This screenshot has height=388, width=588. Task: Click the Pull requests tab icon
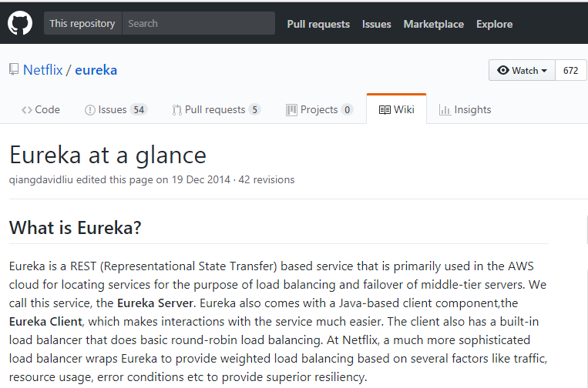pyautogui.click(x=177, y=110)
